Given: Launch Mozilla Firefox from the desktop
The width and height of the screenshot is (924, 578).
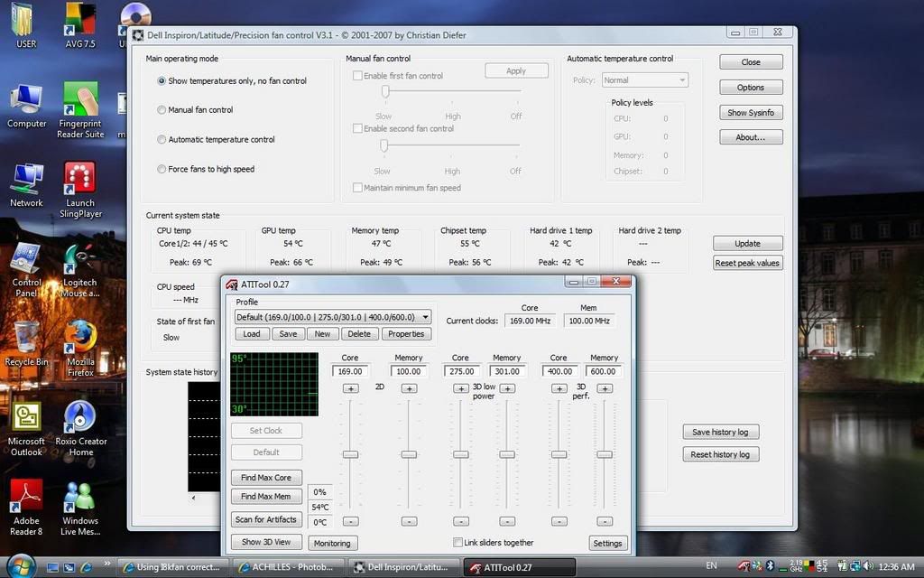Looking at the screenshot, I should [x=80, y=350].
